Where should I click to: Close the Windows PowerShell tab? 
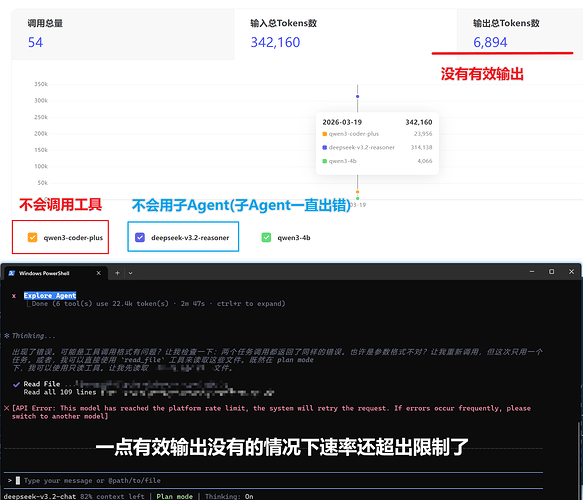pos(99,273)
